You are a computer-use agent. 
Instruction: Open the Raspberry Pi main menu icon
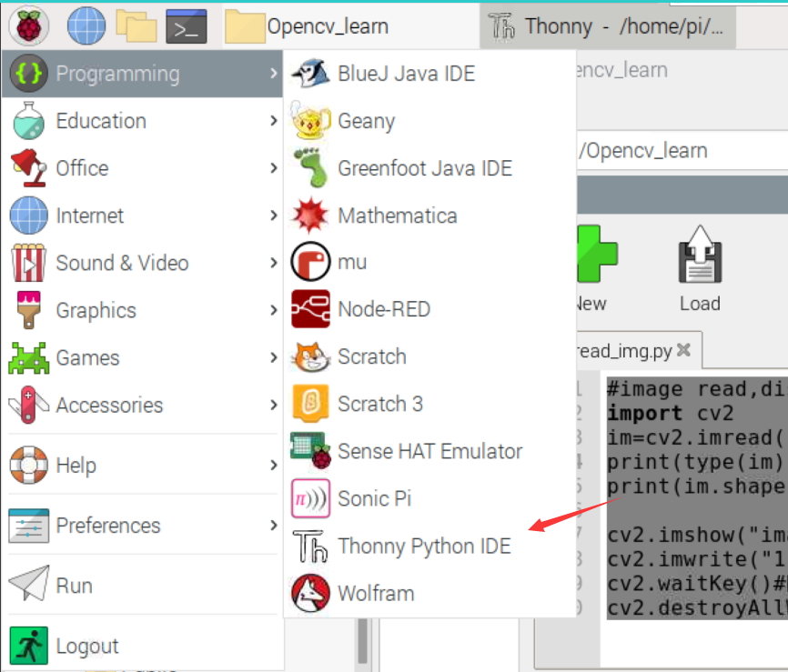pyautogui.click(x=28, y=25)
